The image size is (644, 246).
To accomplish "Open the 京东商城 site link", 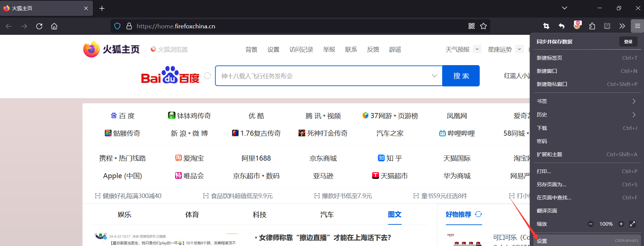I will click(x=323, y=158).
